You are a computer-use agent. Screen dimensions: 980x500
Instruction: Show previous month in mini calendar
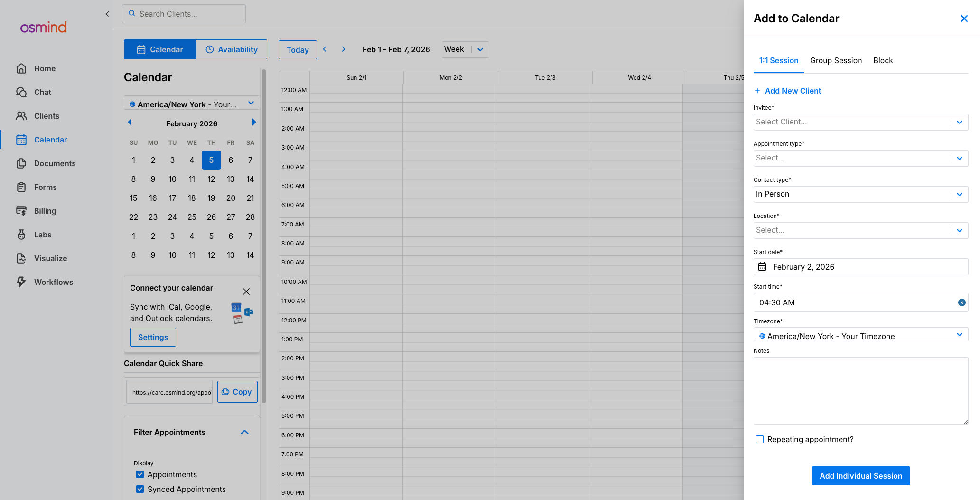[130, 123]
